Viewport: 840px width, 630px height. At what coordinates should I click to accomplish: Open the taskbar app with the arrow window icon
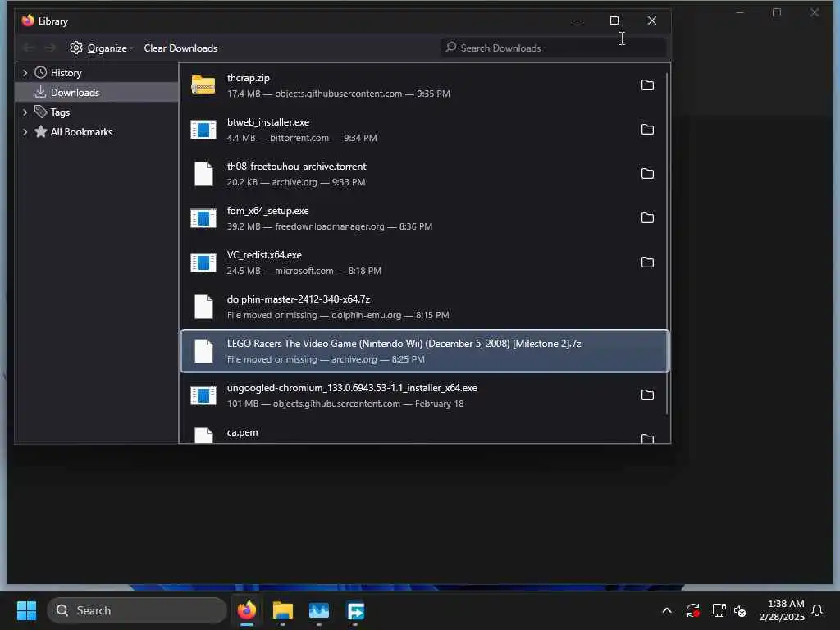(356, 610)
